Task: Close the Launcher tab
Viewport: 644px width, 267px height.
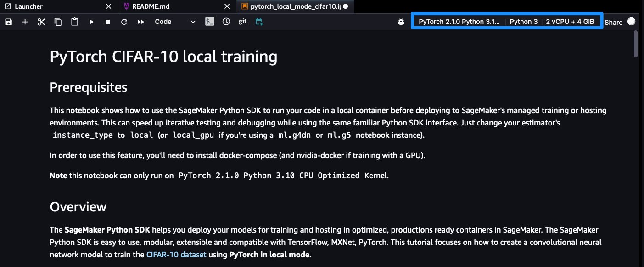Action: coord(108,6)
